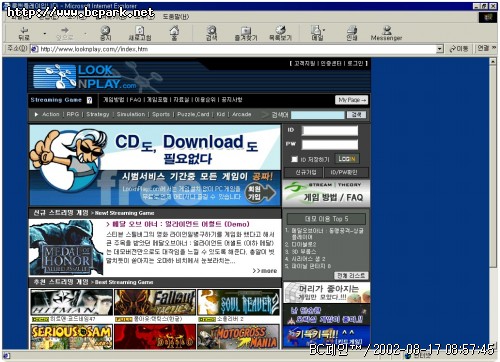Launch Messenger from the toolbar
Viewport: 500px width, 362px height.
click(x=386, y=33)
